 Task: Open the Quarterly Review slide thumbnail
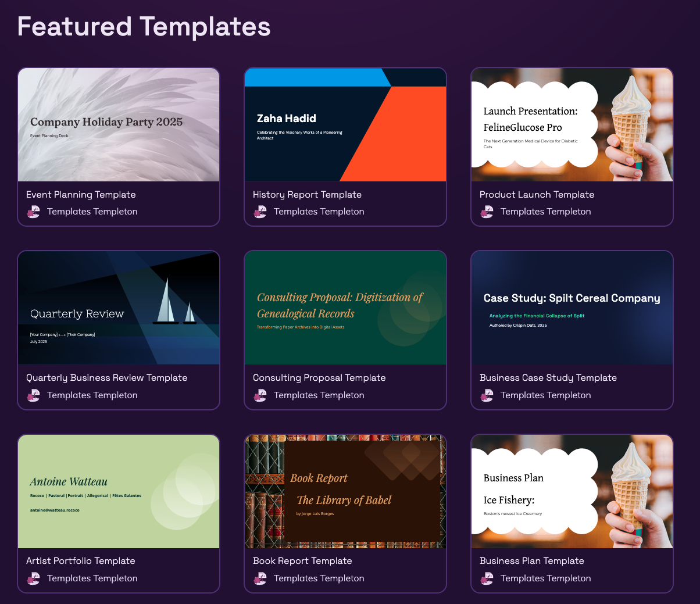tap(119, 308)
